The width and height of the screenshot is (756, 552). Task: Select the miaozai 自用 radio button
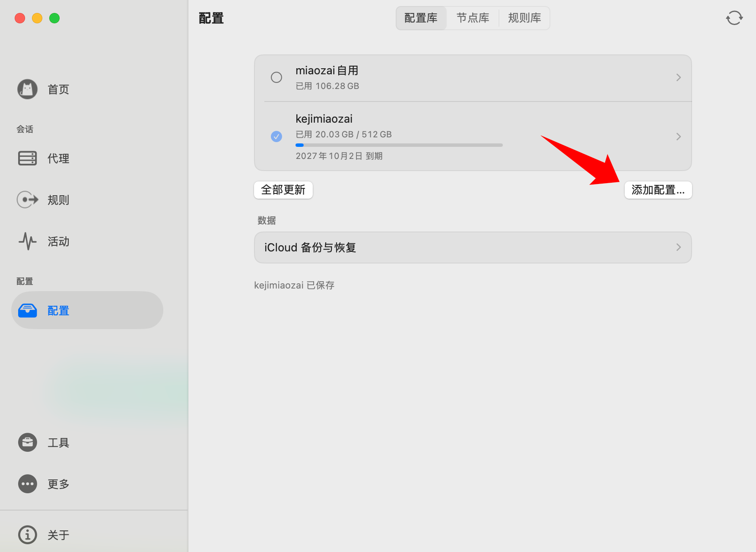(x=276, y=77)
